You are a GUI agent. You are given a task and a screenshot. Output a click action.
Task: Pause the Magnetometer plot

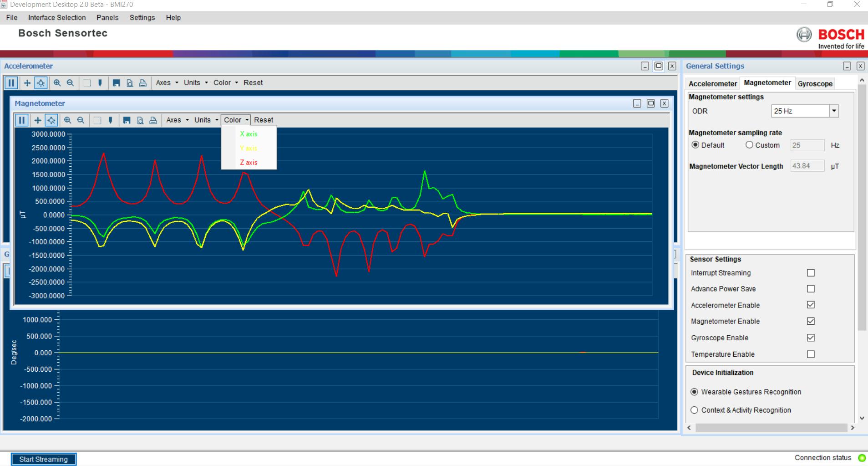tap(21, 120)
